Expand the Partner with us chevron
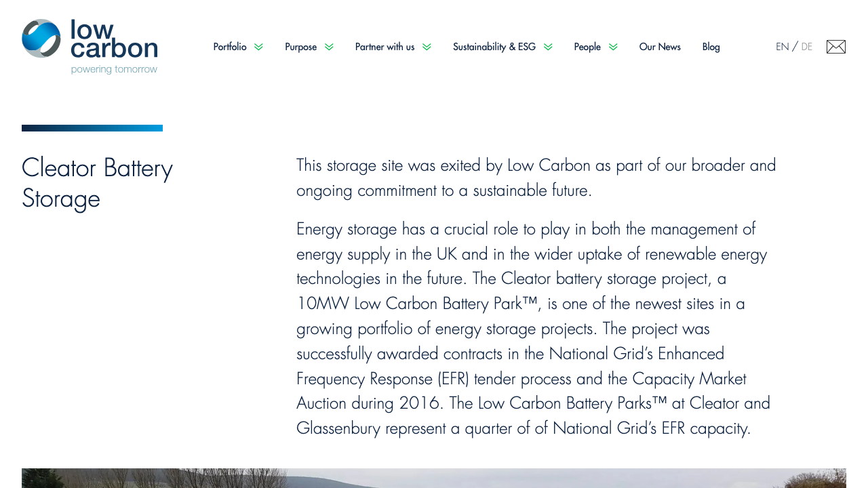The width and height of the screenshot is (868, 488). 426,47
